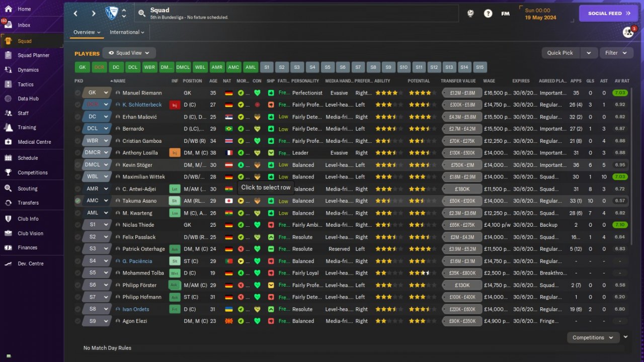Expand the chevron right of the Competitions button
The height and width of the screenshot is (362, 644).
(x=625, y=337)
